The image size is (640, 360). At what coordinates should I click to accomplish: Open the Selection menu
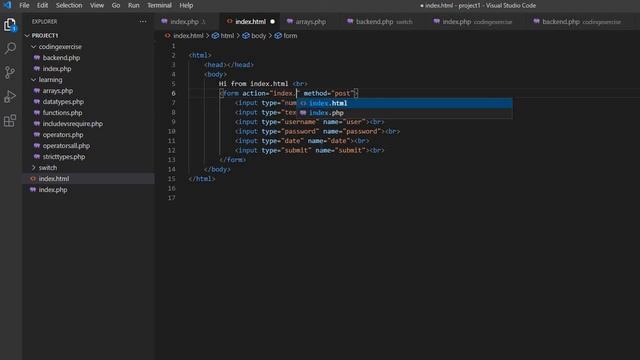(x=69, y=5)
